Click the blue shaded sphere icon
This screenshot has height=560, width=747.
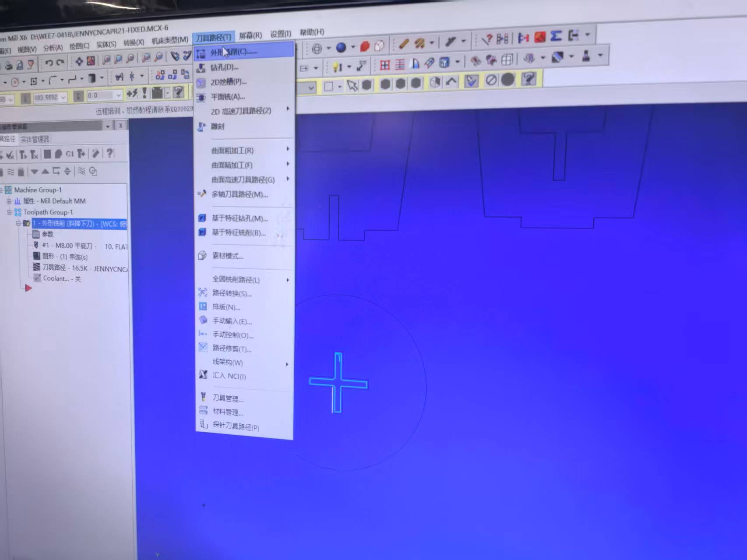(341, 47)
